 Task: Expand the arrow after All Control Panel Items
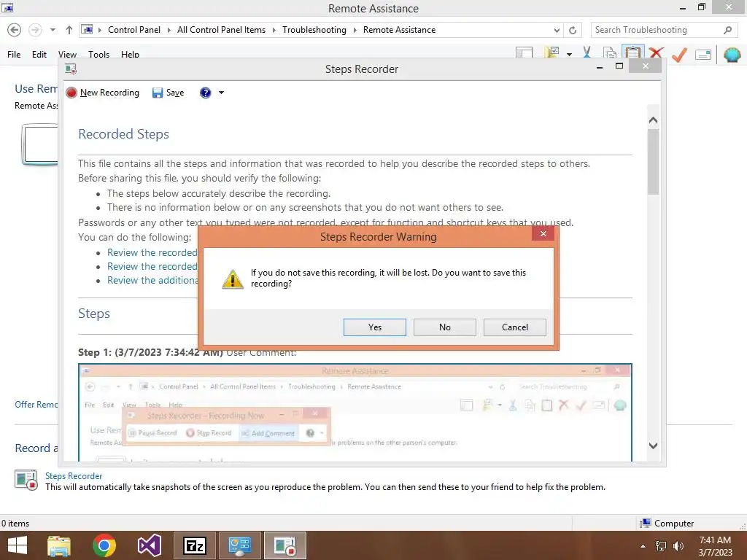tap(274, 29)
